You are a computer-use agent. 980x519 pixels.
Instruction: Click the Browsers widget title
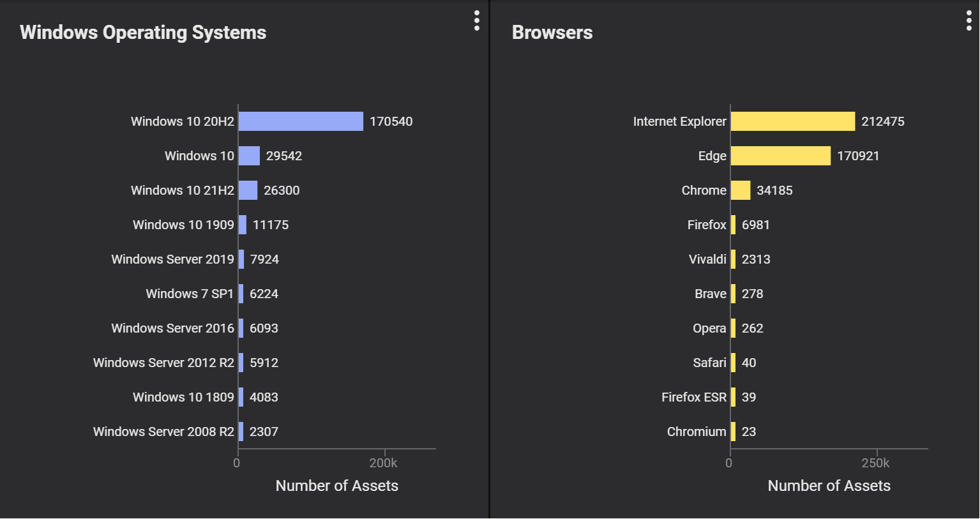[x=552, y=33]
